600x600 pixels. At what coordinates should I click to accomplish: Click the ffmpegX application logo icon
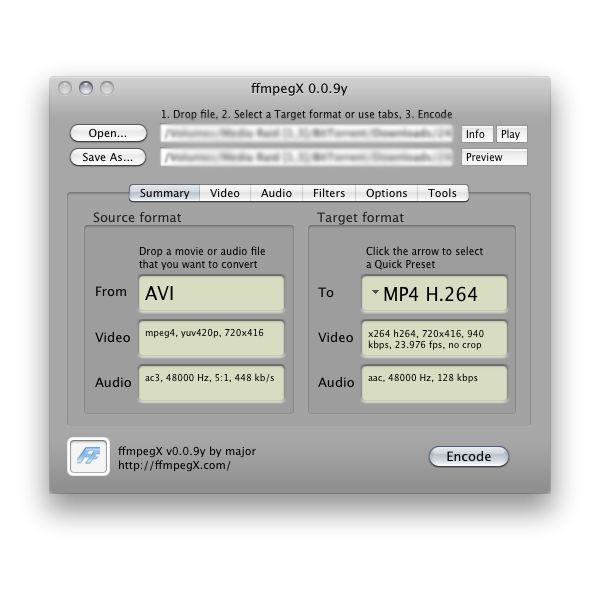pos(88,457)
